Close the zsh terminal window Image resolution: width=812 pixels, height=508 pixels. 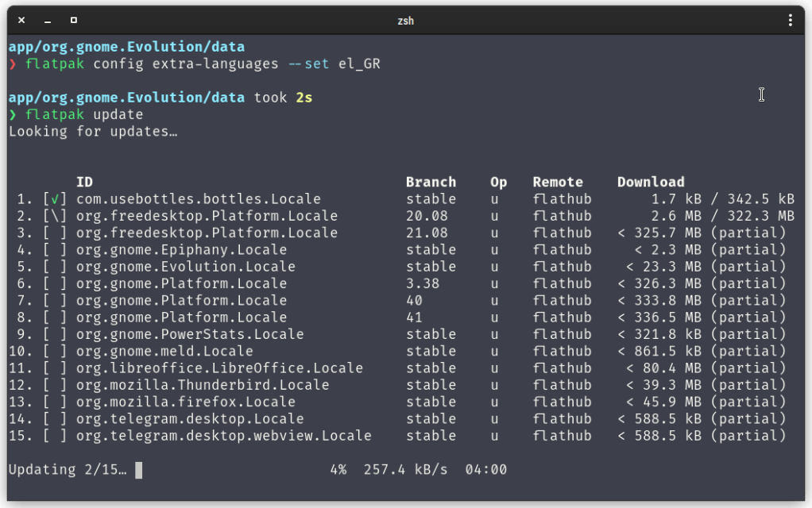coord(21,20)
